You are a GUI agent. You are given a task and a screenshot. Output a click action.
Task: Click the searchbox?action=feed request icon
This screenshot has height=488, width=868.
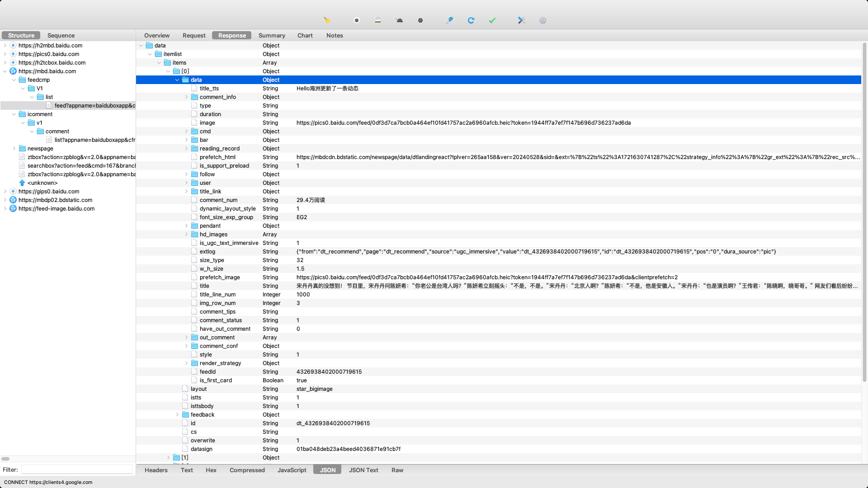click(22, 165)
